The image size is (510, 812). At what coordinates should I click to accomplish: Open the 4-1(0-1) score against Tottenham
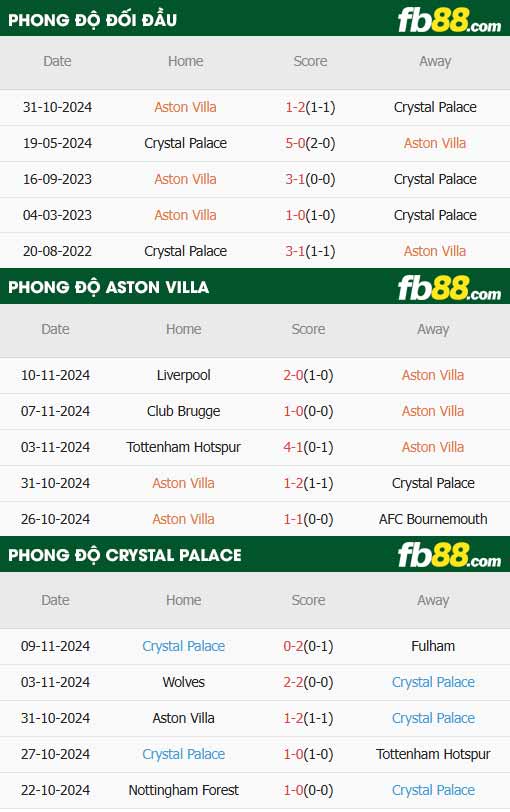tap(309, 447)
